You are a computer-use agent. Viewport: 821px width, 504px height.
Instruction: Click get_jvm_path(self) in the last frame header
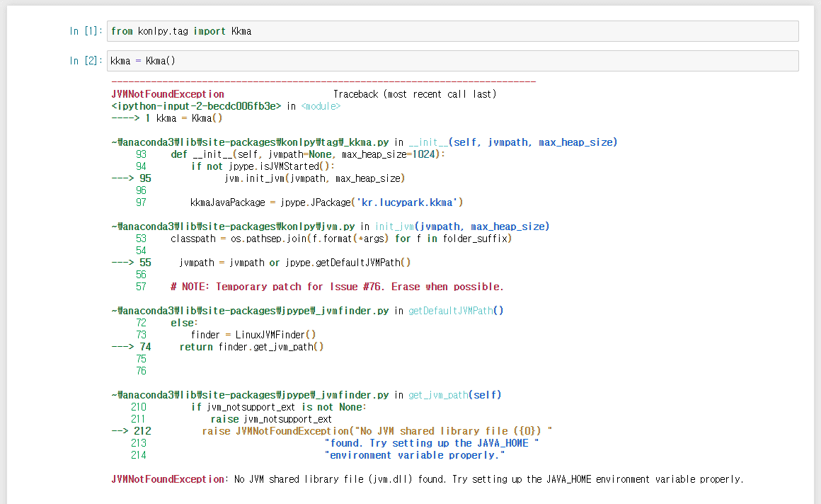click(x=455, y=395)
